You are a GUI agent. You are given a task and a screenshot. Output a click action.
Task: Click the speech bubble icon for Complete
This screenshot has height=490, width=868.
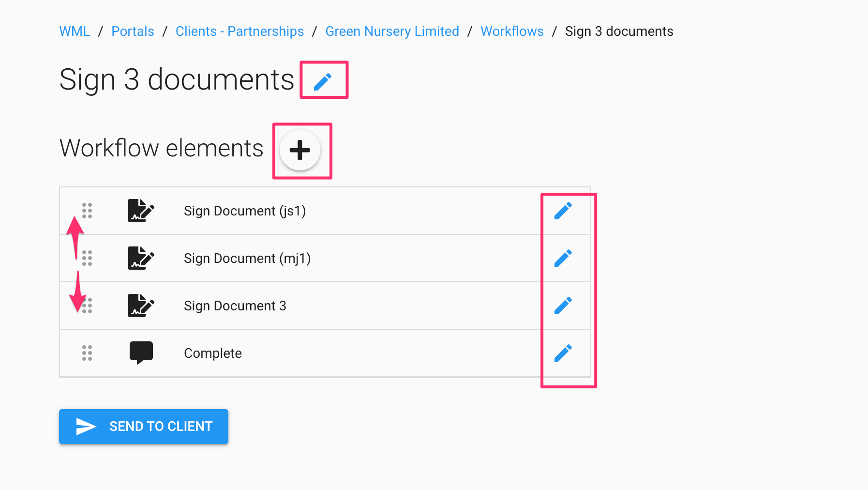click(141, 352)
